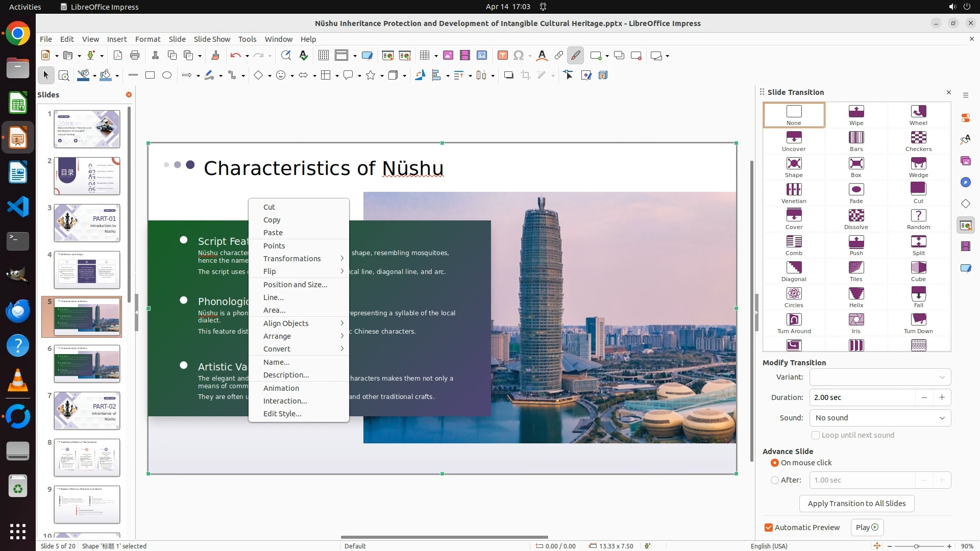
Task: Select the Ellipse drawing tool
Action: point(167,76)
